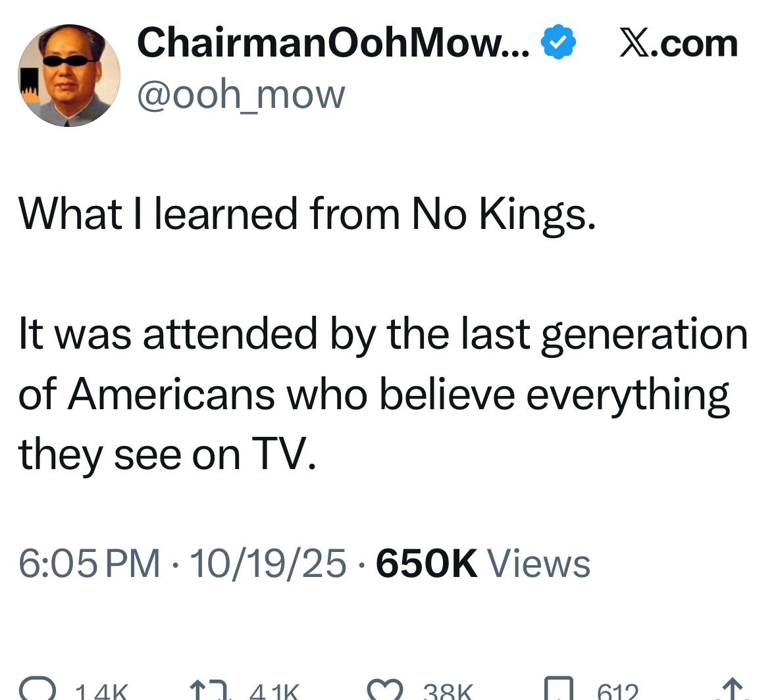Click the 38K likes count

point(448,691)
